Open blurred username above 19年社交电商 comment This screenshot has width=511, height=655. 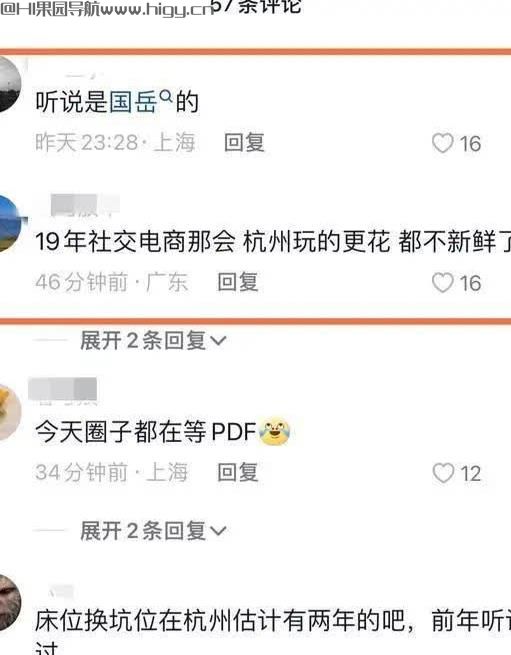click(85, 205)
